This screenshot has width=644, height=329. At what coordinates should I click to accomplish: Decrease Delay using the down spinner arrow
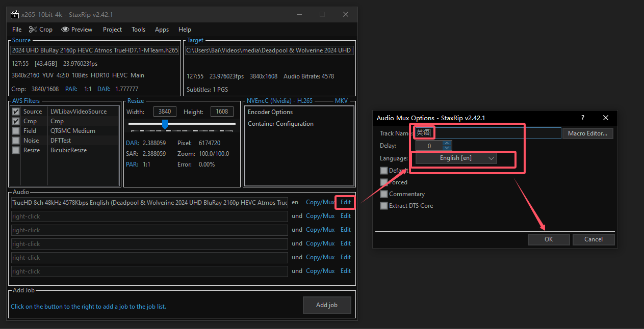447,148
